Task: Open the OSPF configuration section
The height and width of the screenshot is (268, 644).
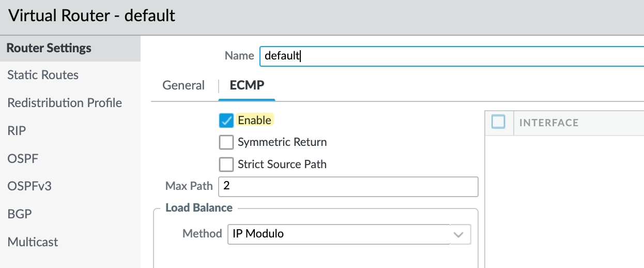Action: pyautogui.click(x=23, y=158)
